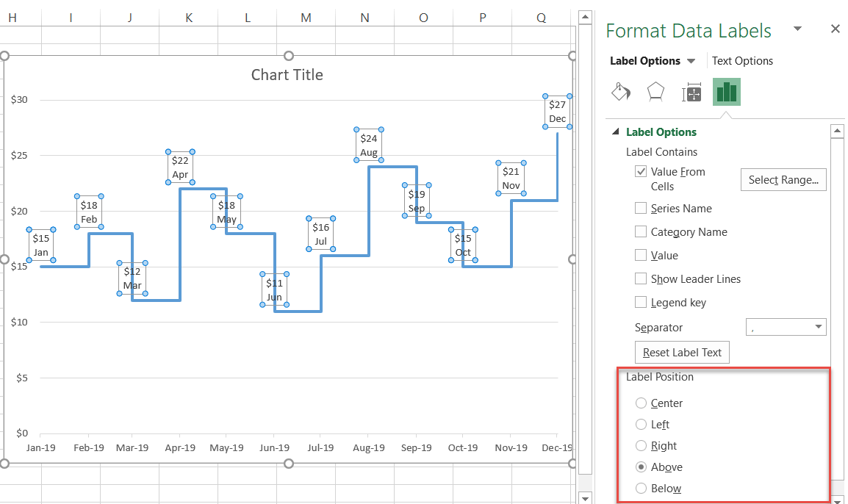848x504 pixels.
Task: Click the pane scrollbar up arrow
Action: pyautogui.click(x=837, y=131)
